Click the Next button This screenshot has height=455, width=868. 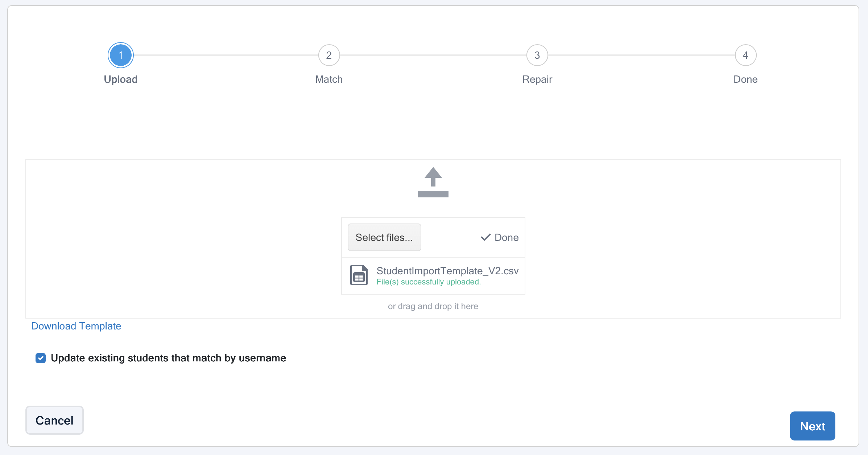(x=812, y=426)
